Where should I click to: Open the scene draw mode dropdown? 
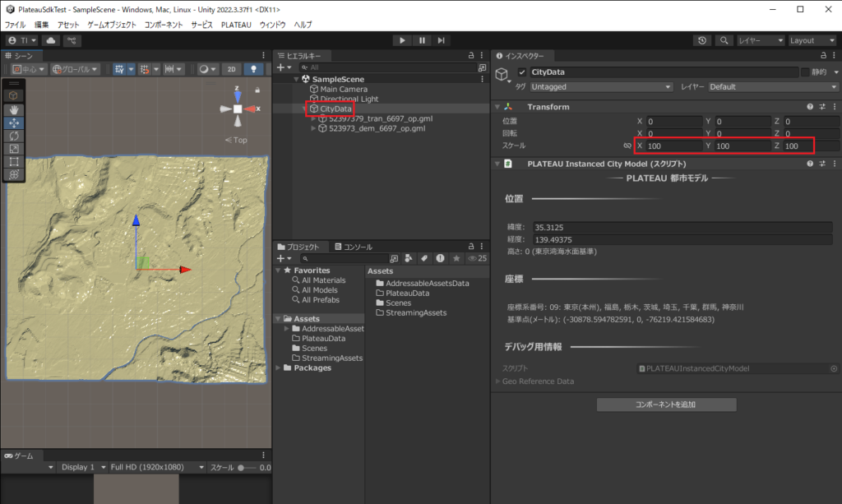(206, 69)
